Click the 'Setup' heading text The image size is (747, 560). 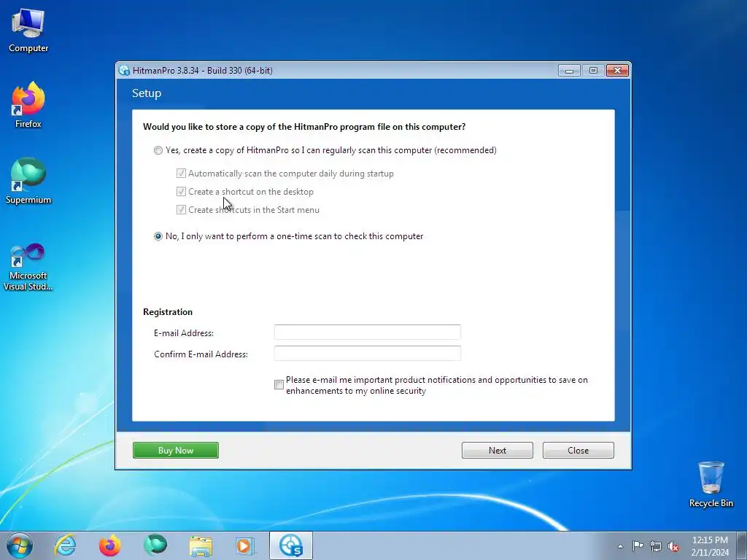tap(147, 93)
